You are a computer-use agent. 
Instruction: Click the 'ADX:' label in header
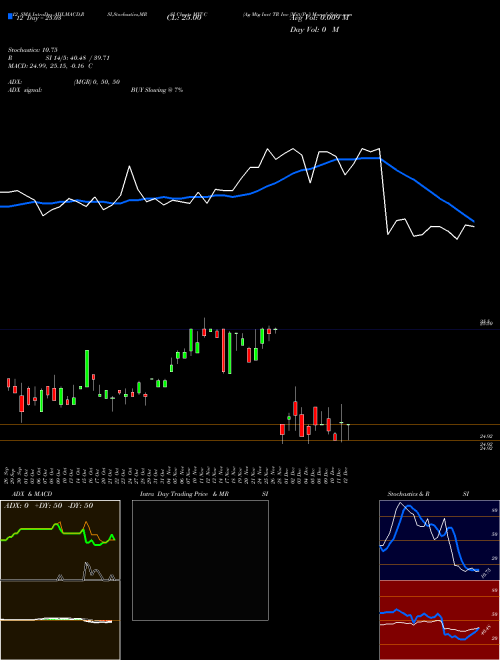15,82
